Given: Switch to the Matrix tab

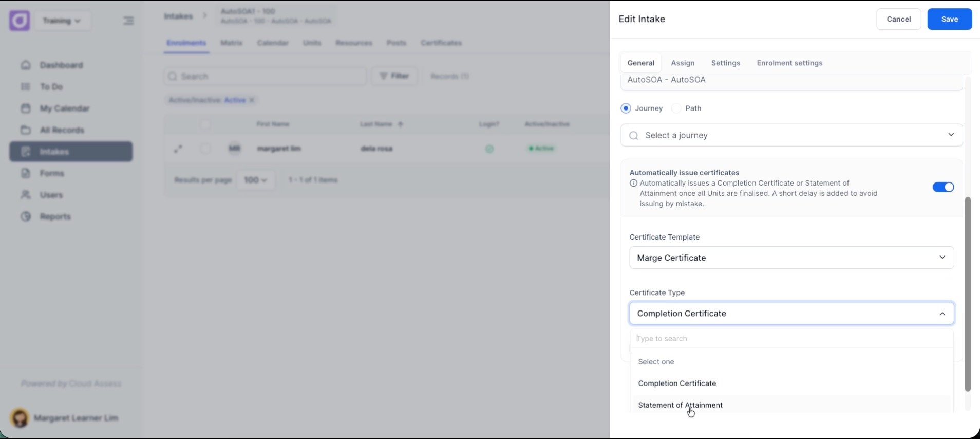Looking at the screenshot, I should pyautogui.click(x=231, y=43).
